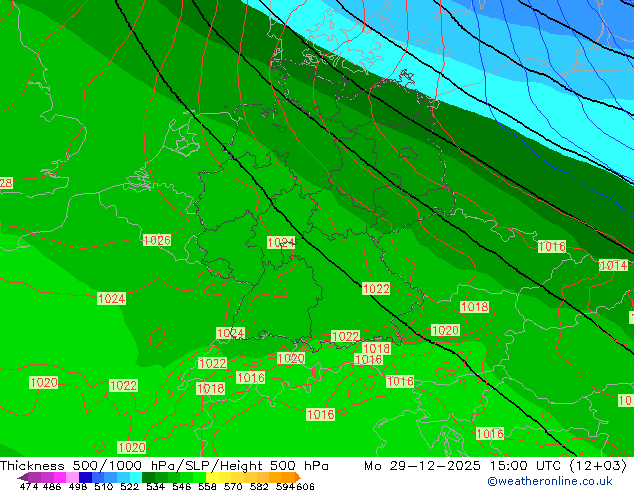Click the legend's right orange arrow end cap
Image resolution: width=634 pixels, height=490 pixels.
pyautogui.click(x=298, y=477)
